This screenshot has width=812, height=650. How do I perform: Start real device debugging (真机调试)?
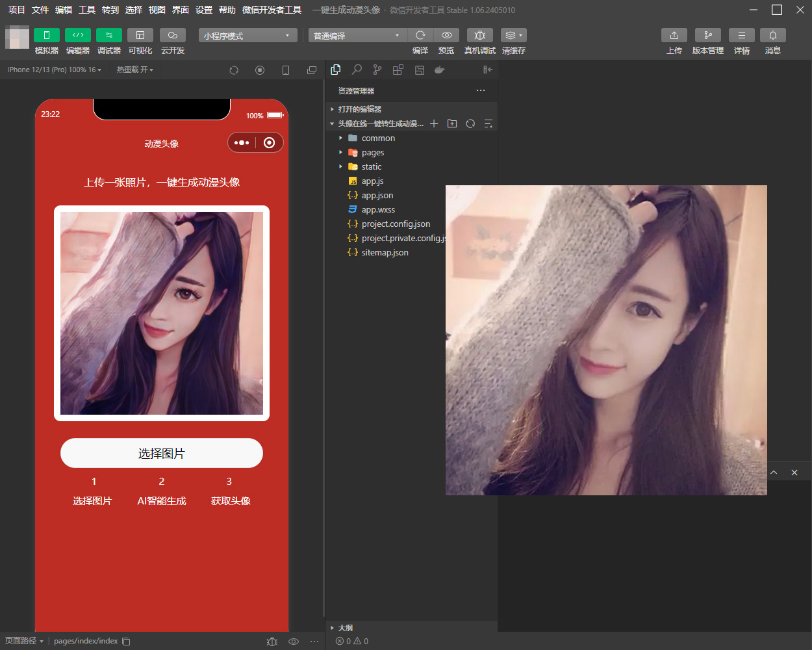click(480, 35)
